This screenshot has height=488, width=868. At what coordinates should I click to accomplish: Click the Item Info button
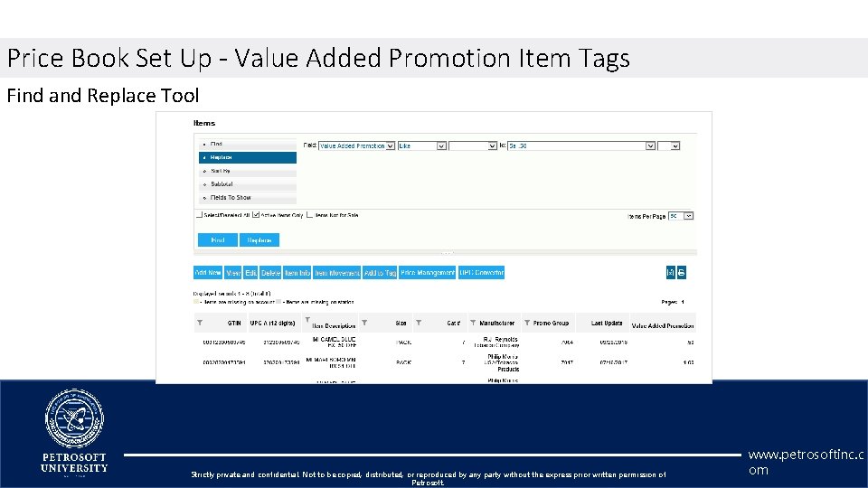pos(297,273)
